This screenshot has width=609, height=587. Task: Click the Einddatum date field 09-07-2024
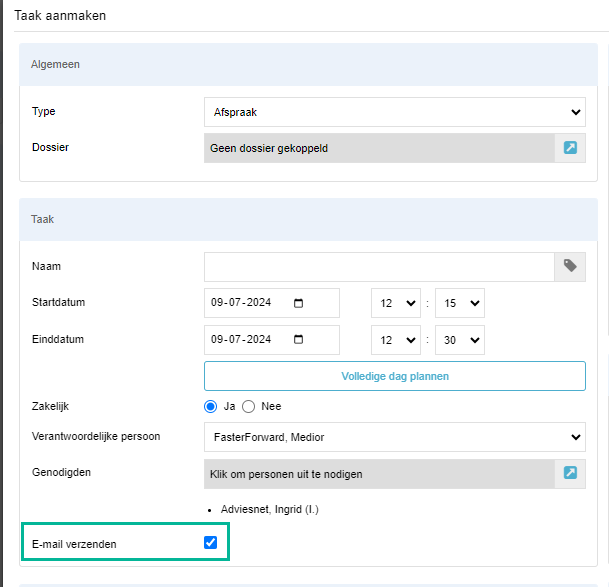tap(272, 340)
